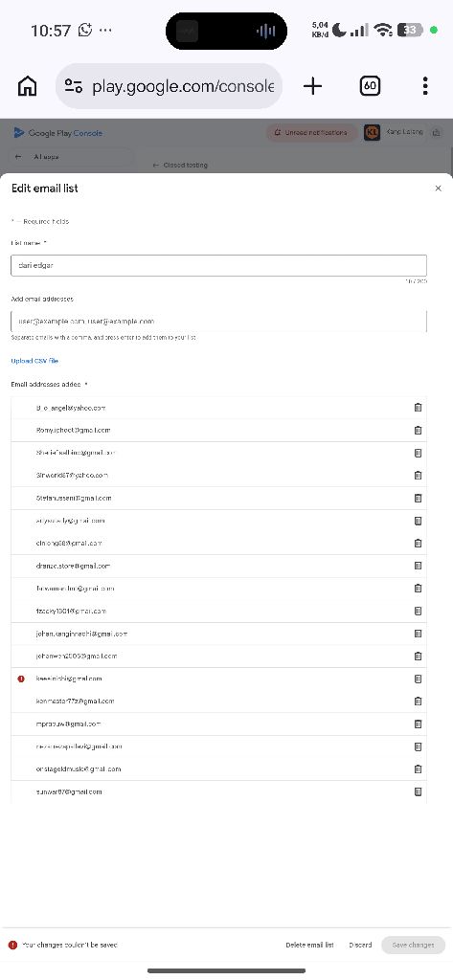Screen dimensions: 453x980
Task: Delete the sunwar87@gmail.com entry
Action: pyautogui.click(x=418, y=791)
